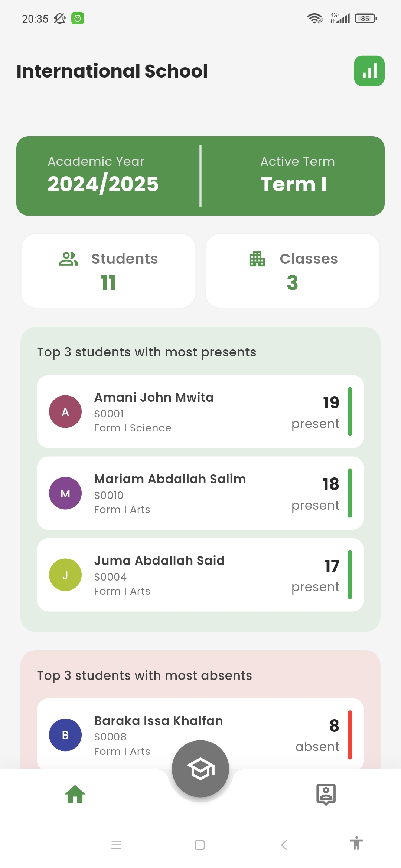Tap the Home tab icon
The height and width of the screenshot is (868, 401).
[75, 794]
